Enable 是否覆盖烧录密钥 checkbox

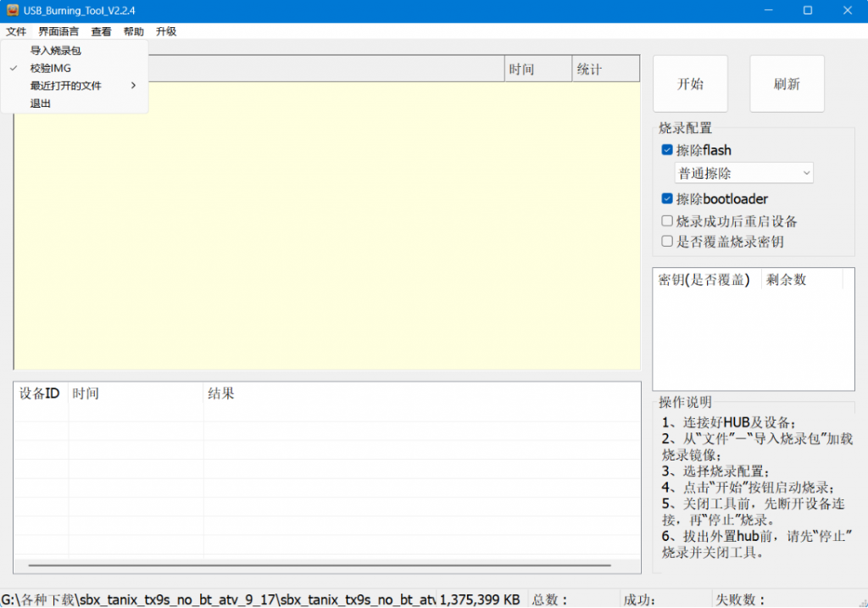[667, 242]
